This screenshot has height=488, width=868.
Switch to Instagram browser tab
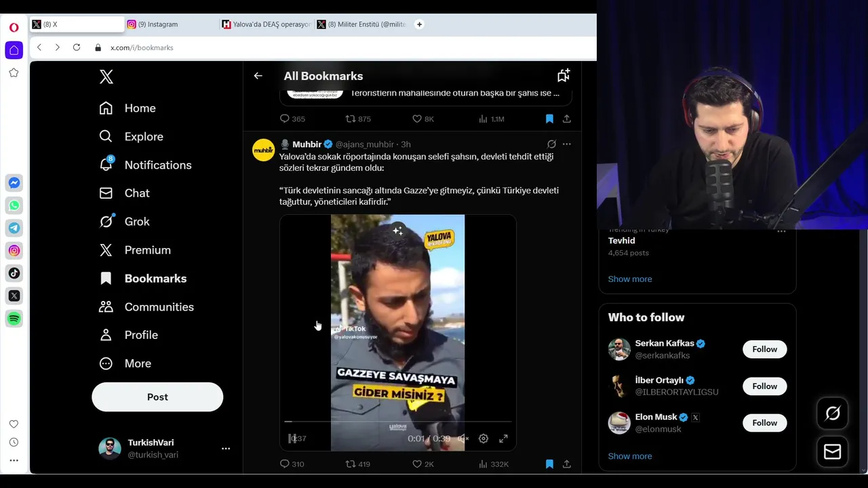[171, 24]
